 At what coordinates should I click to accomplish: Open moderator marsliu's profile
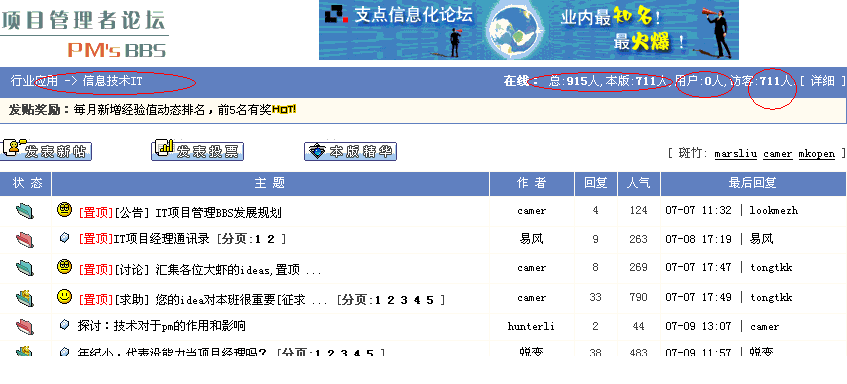pos(736,154)
